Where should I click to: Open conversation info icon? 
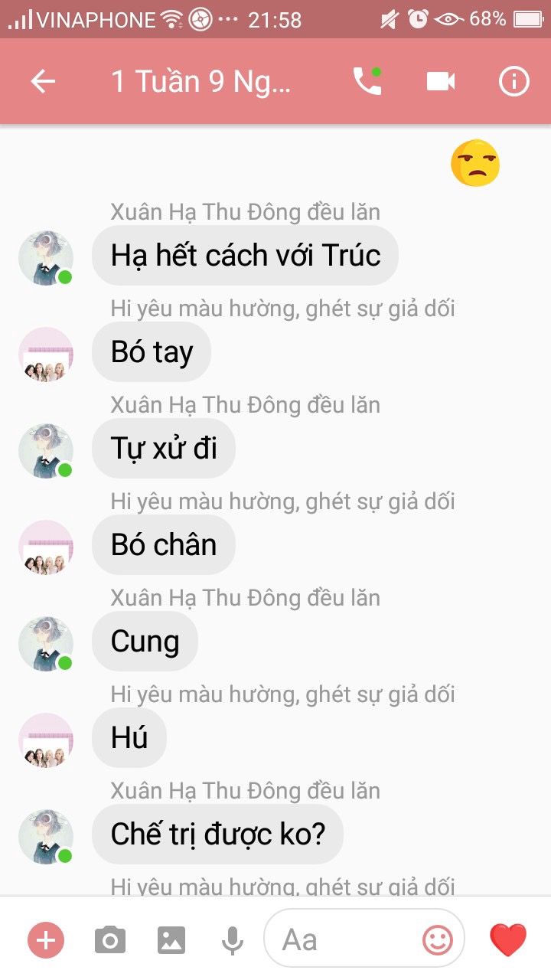[x=514, y=81]
